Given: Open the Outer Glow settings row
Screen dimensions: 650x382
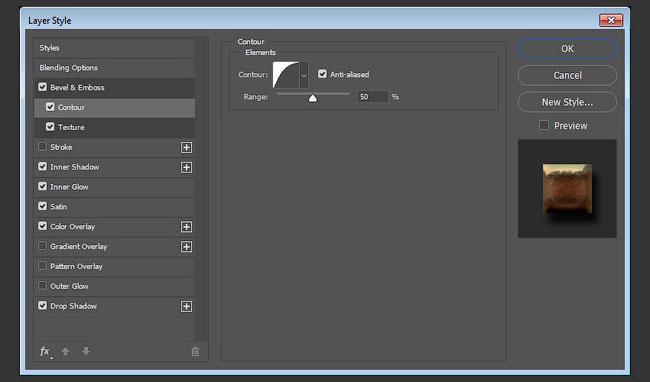Looking at the screenshot, I should (114, 286).
